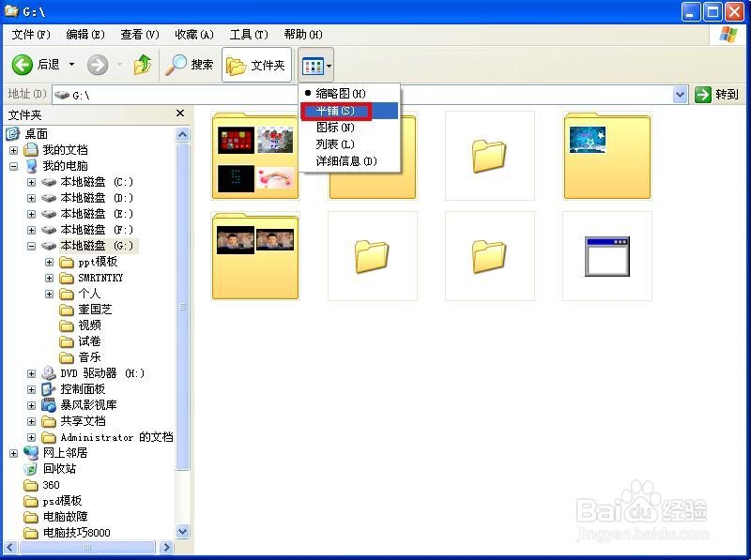Click the green Back arrow icon

[22, 65]
